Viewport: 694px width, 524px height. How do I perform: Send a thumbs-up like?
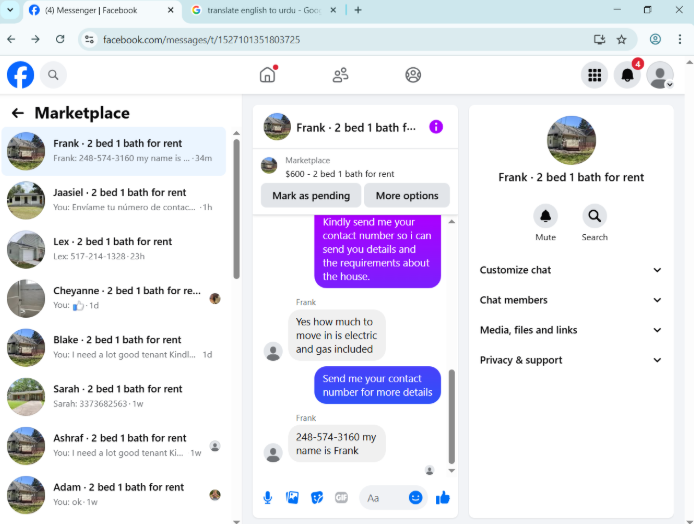point(443,498)
